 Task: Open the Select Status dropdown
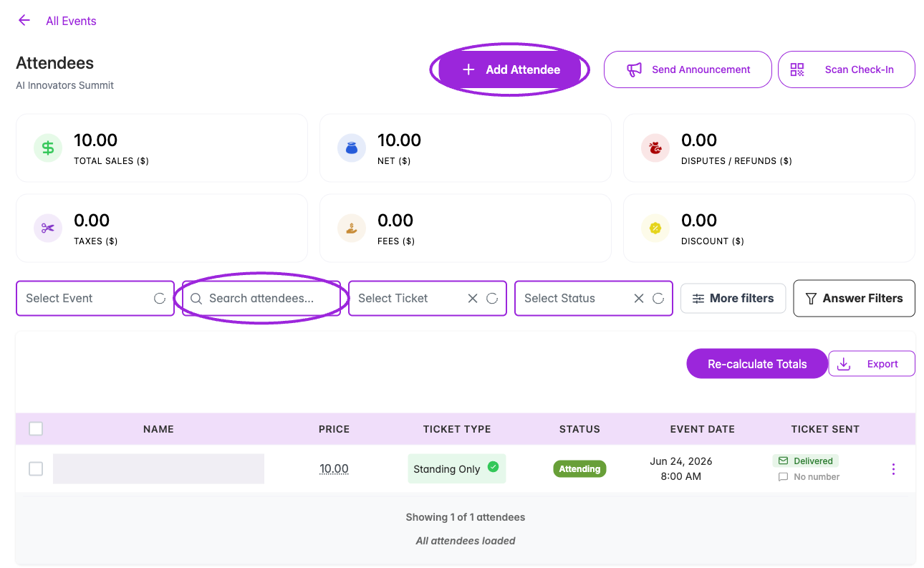[x=594, y=298]
